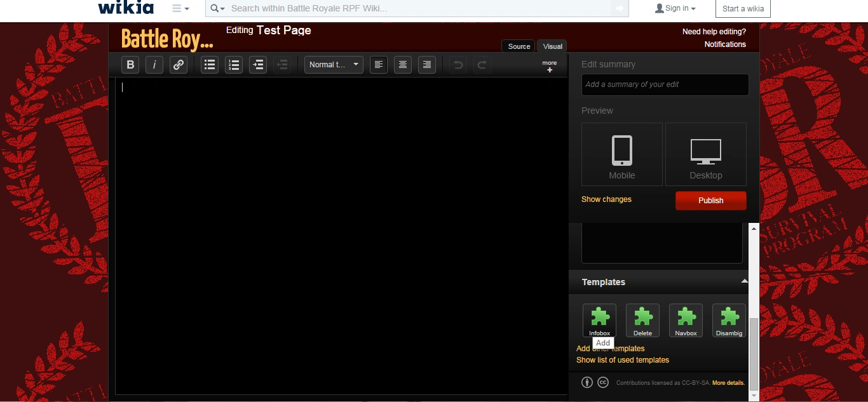
Task: Open the Sign in dropdown
Action: click(675, 8)
